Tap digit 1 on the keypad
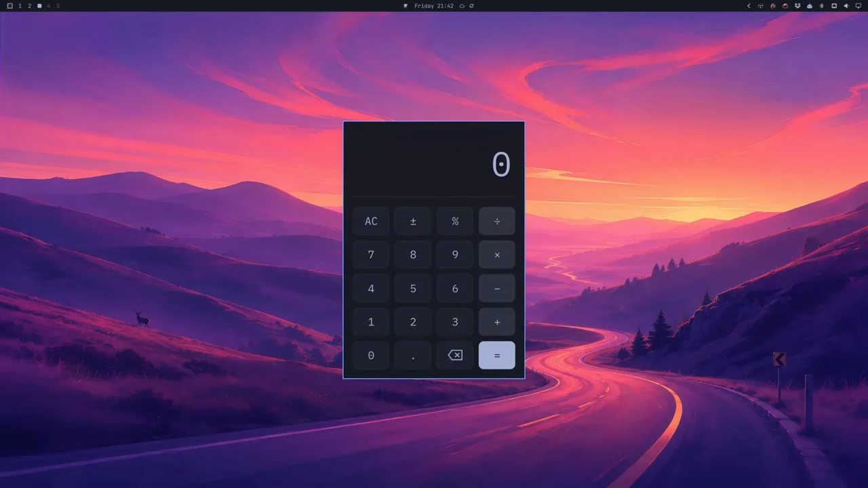 click(371, 322)
